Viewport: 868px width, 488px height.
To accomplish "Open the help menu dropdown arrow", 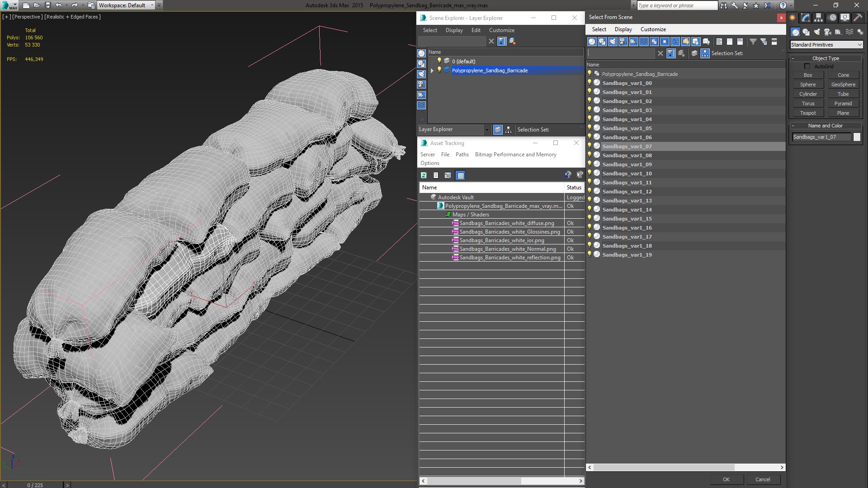I will point(791,5).
